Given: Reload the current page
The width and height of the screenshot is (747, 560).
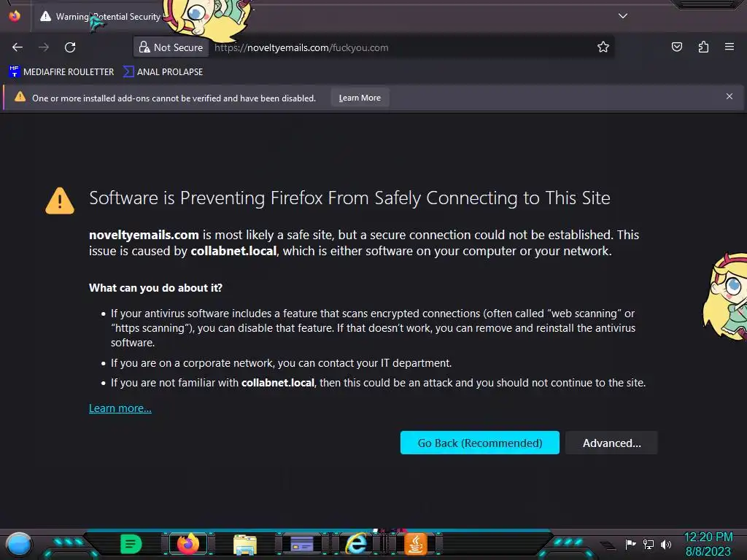Looking at the screenshot, I should point(70,47).
